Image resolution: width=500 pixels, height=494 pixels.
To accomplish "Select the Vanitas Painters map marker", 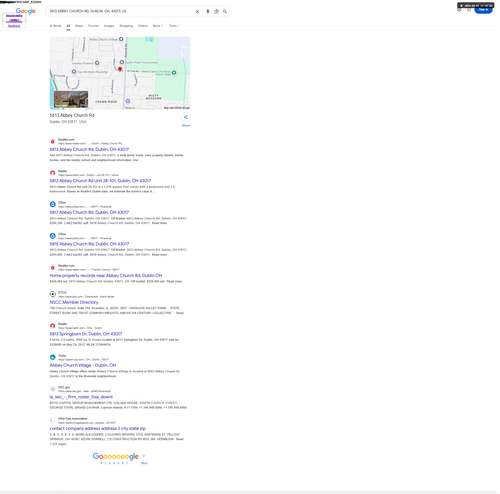I will coord(97,63).
